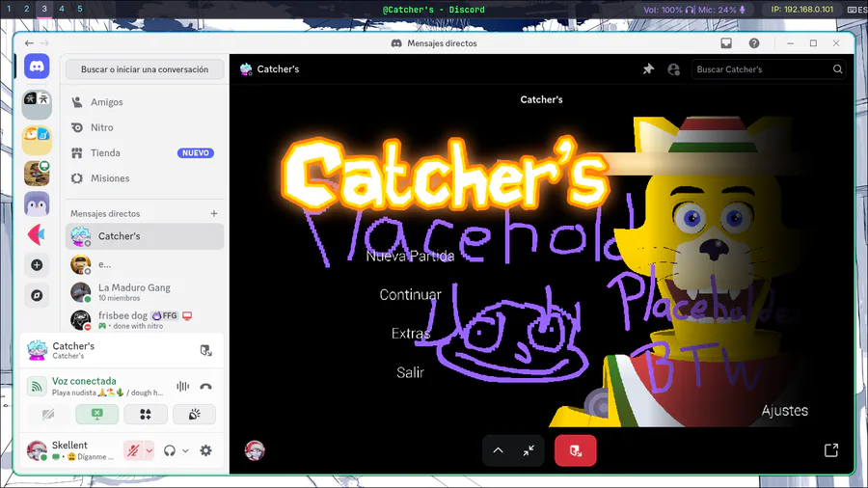This screenshot has width=868, height=488.
Task: Open the server folder at top of server list
Action: pyautogui.click(x=37, y=104)
